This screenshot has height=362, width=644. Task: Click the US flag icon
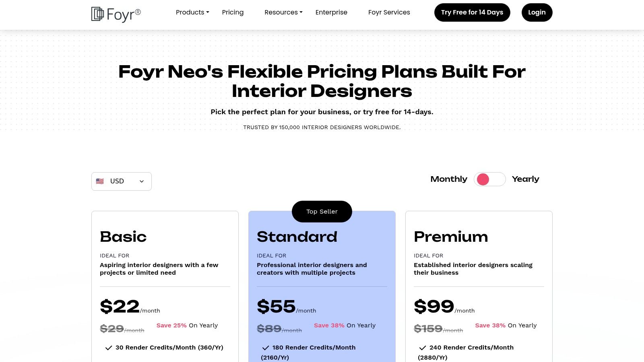[x=100, y=181]
